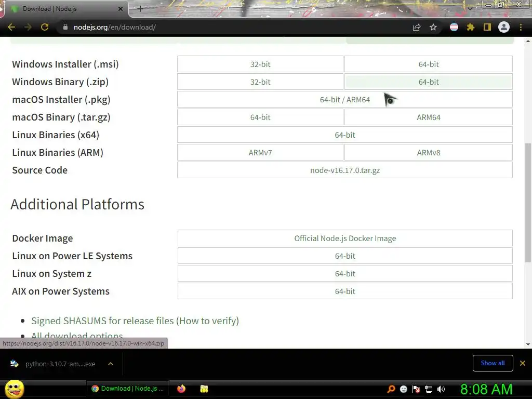Download macOS Binary ARM64 tarball
532x399 pixels.
pyautogui.click(x=429, y=117)
